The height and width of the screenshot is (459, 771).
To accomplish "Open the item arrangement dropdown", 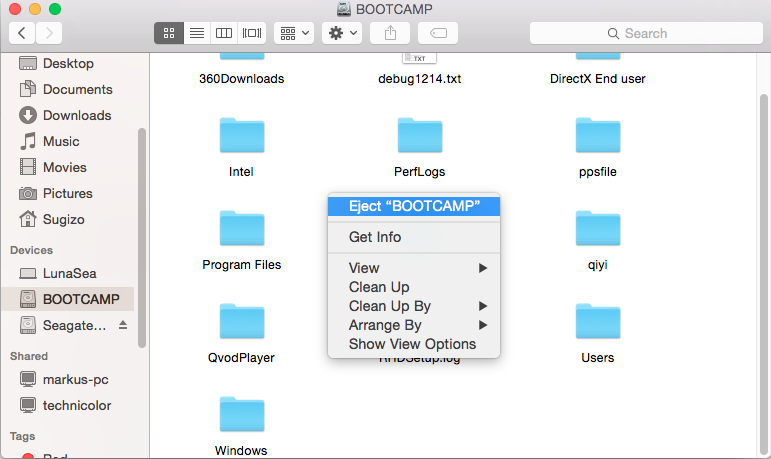I will 294,33.
